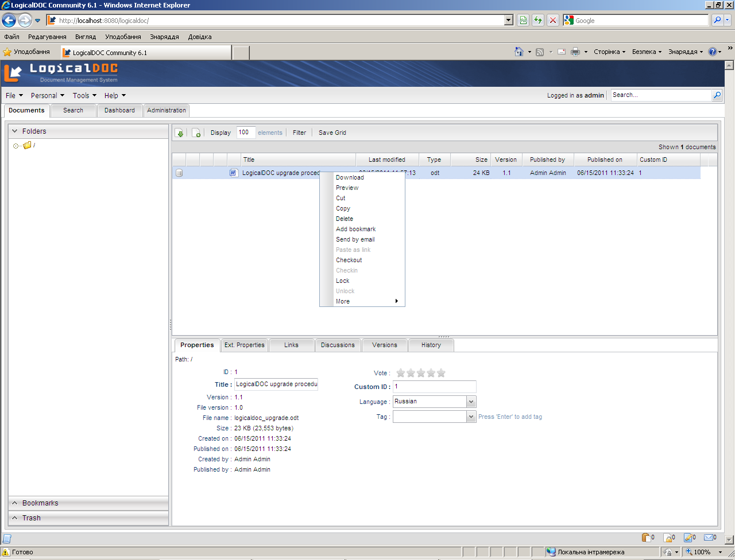Open the Tools menu dropdown

click(x=84, y=96)
